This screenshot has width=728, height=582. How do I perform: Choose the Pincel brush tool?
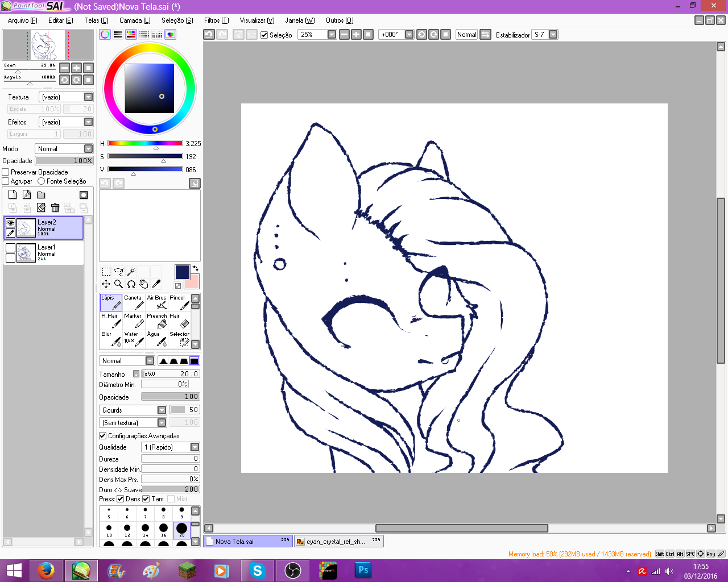click(179, 302)
